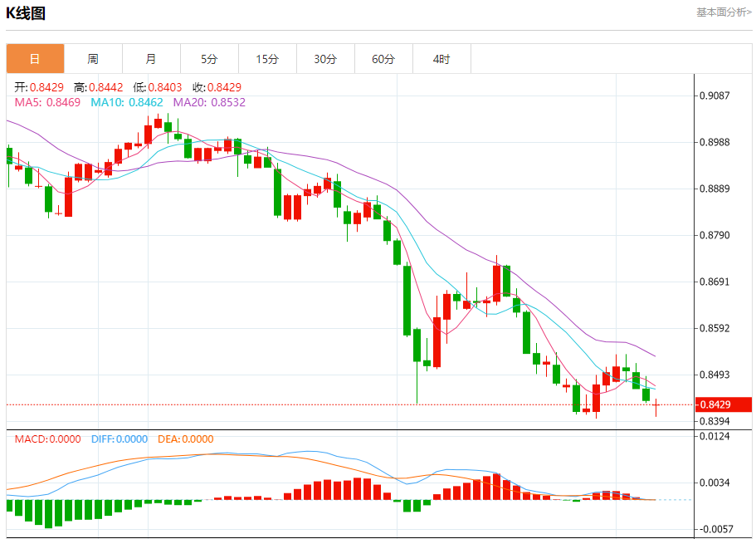756x539 pixels.
Task: Select the 日 daily chart tab
Action: (x=35, y=59)
